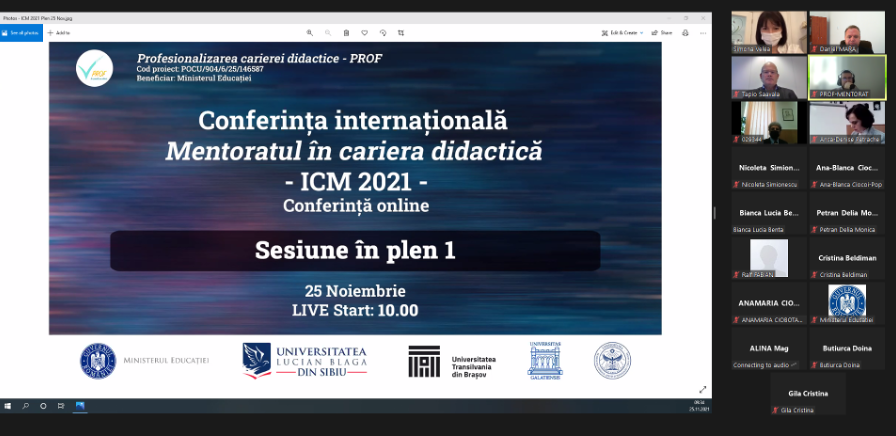Enter fullscreen using the expand arrows icon
The image size is (896, 436).
coord(703,389)
